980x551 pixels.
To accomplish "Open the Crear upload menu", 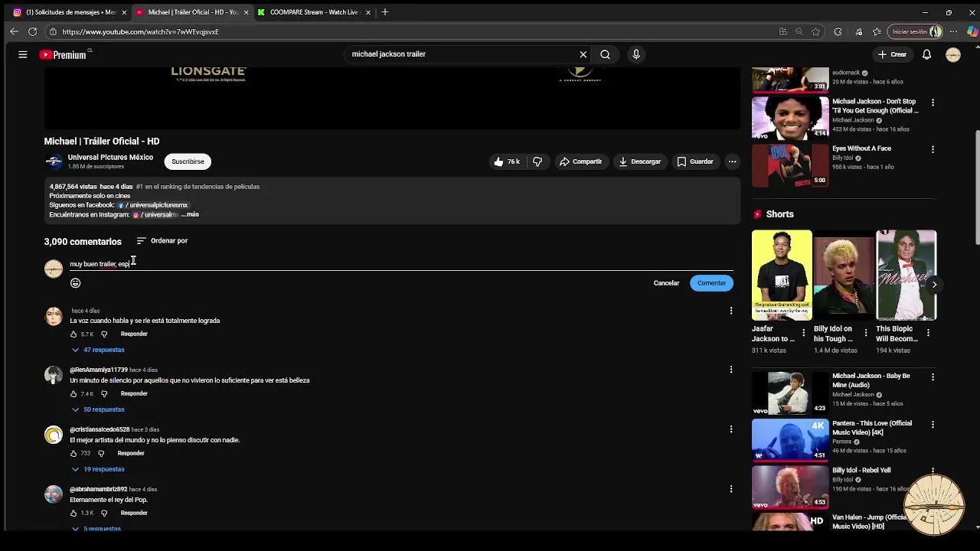I will click(x=892, y=54).
